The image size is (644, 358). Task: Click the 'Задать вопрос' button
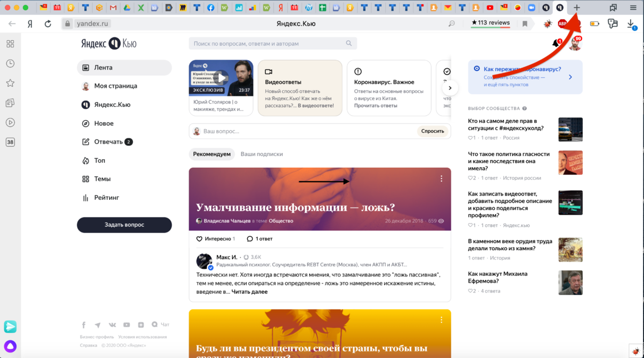[125, 225]
